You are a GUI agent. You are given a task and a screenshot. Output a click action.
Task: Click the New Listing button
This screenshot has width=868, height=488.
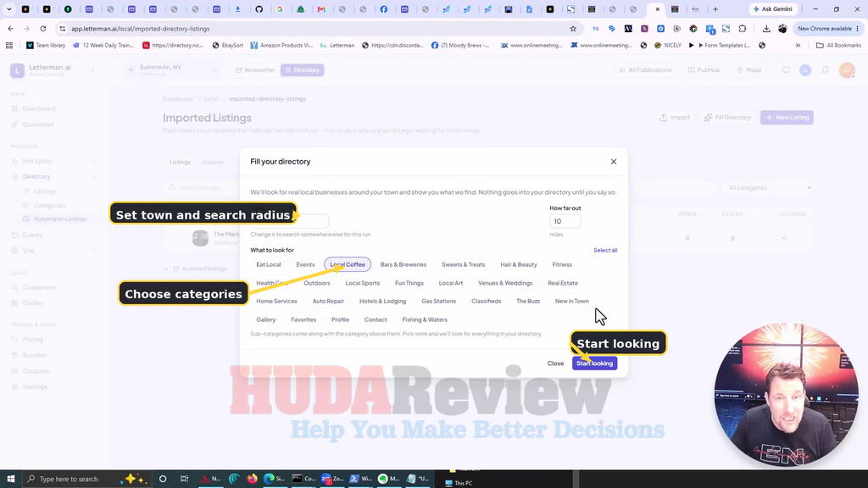pos(787,117)
